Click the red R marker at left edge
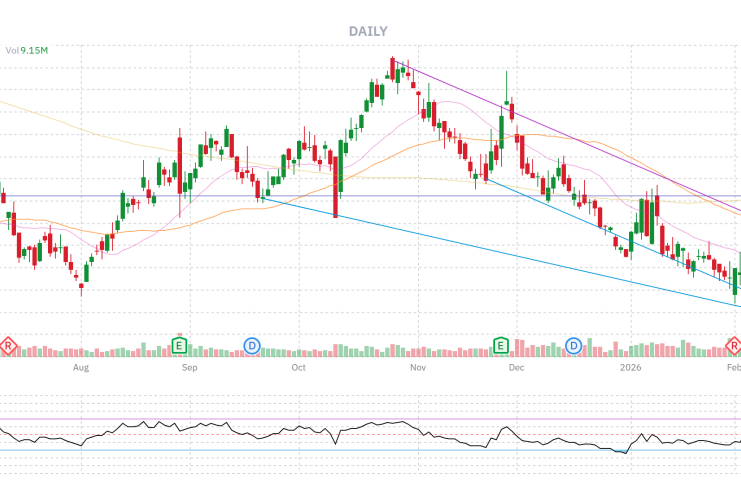741x486 pixels. [x=8, y=346]
